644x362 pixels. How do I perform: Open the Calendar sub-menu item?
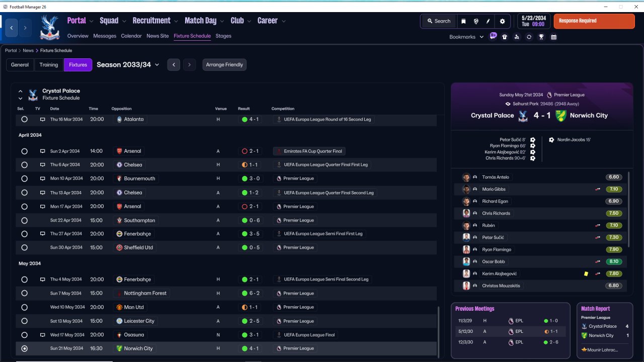(x=131, y=36)
